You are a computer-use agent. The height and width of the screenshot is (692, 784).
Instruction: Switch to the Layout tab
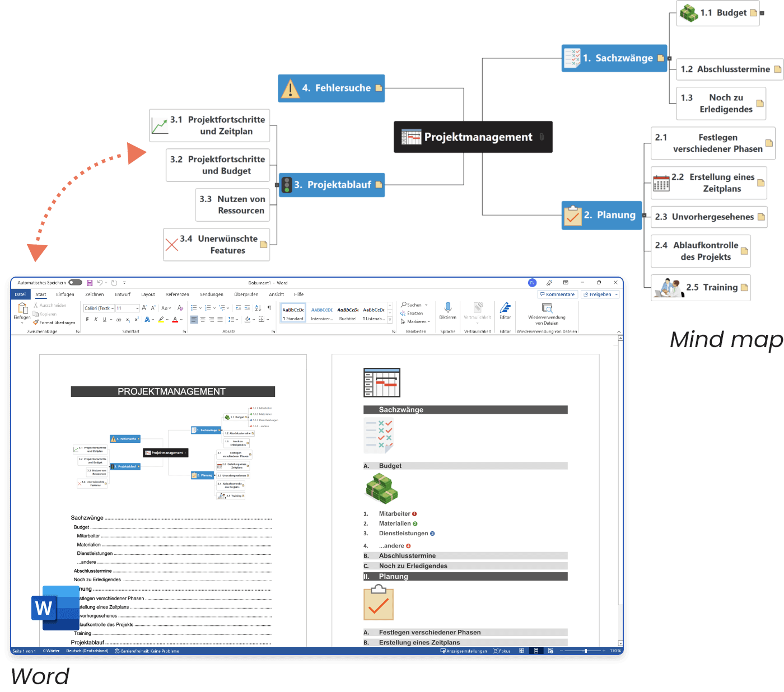click(148, 294)
